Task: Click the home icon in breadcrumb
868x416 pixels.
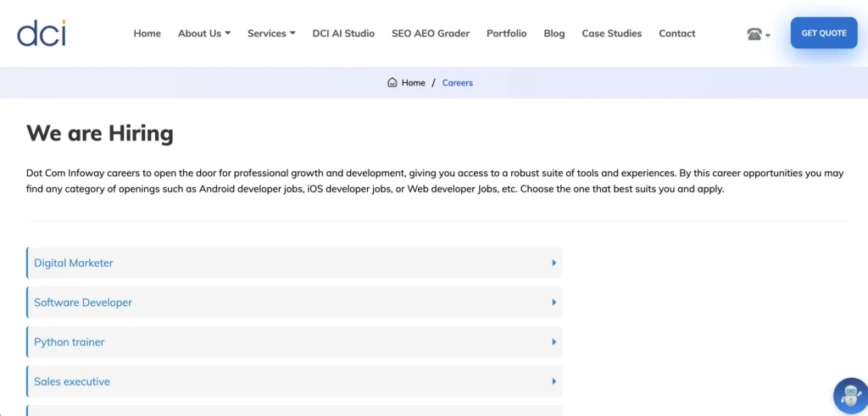Action: coord(392,82)
